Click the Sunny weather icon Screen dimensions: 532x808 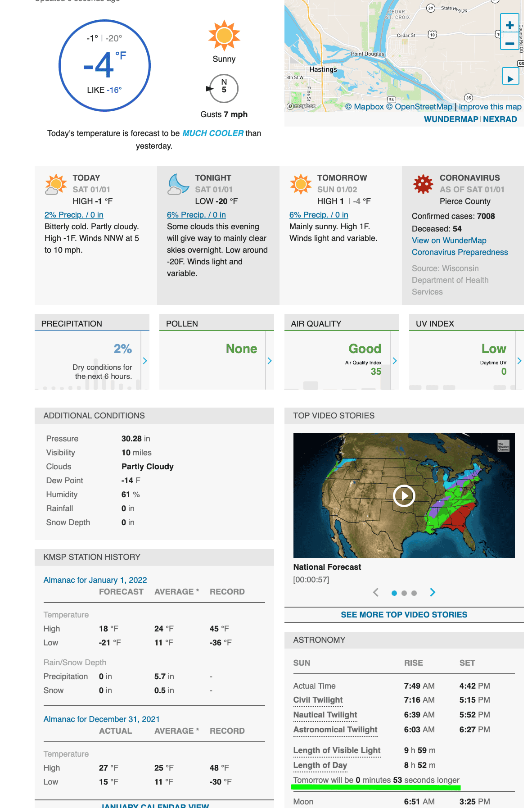pyautogui.click(x=224, y=35)
